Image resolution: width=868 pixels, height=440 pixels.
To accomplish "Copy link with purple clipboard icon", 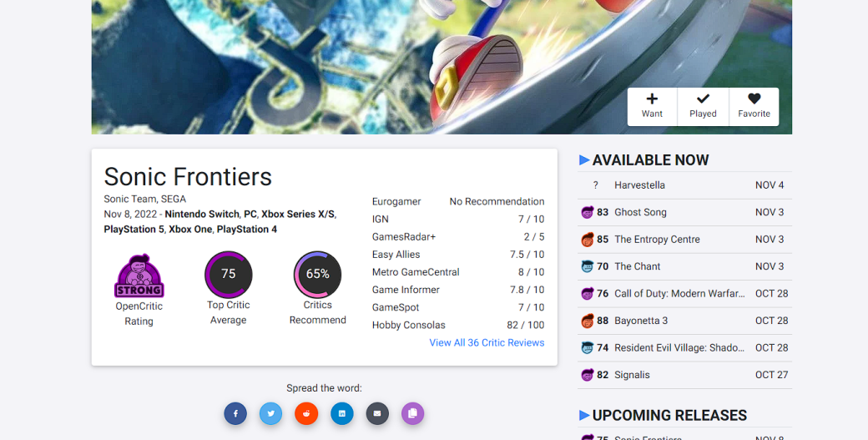I will pos(412,413).
